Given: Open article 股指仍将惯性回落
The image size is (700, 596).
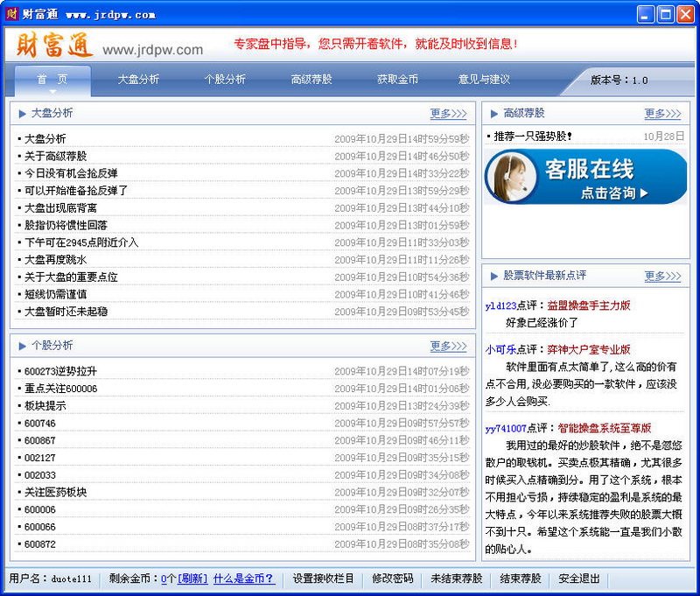Looking at the screenshot, I should point(66,226).
